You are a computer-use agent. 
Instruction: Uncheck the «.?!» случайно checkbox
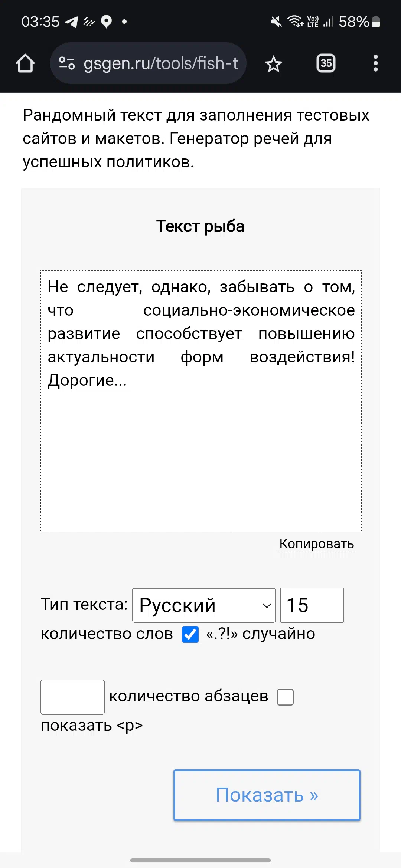click(190, 634)
